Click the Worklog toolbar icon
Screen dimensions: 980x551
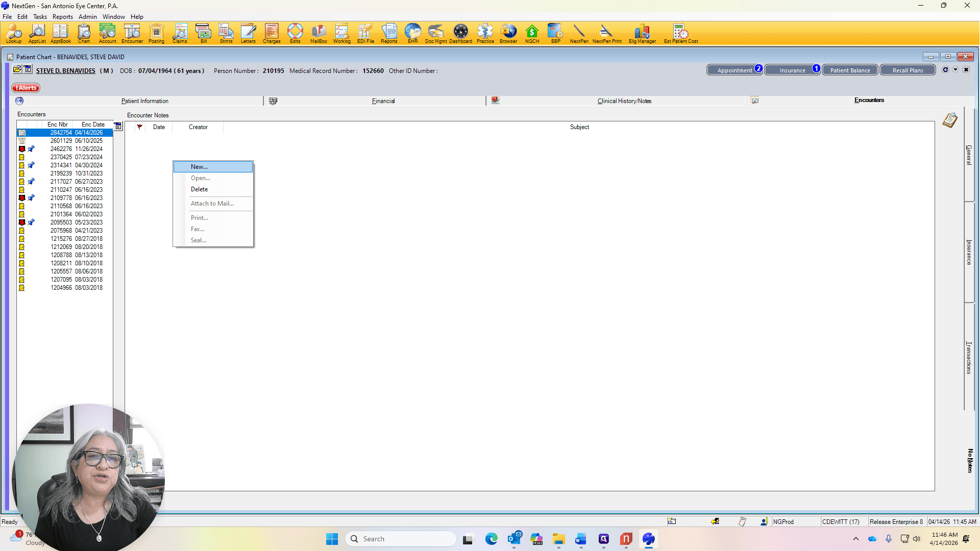coord(341,34)
